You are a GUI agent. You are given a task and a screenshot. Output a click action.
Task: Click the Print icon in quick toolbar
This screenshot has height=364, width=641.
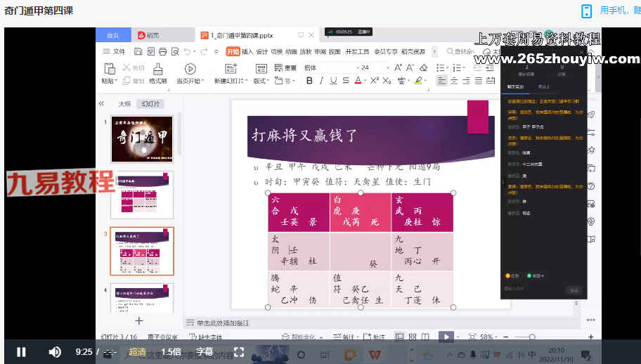[x=162, y=51]
